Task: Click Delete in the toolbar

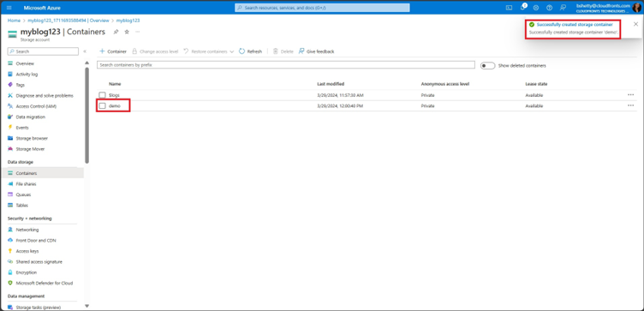Action: click(283, 51)
